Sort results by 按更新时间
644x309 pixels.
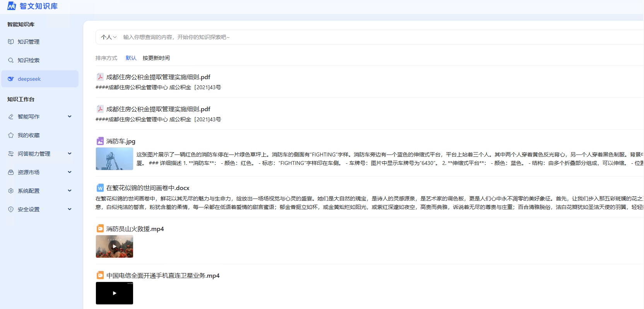click(156, 58)
